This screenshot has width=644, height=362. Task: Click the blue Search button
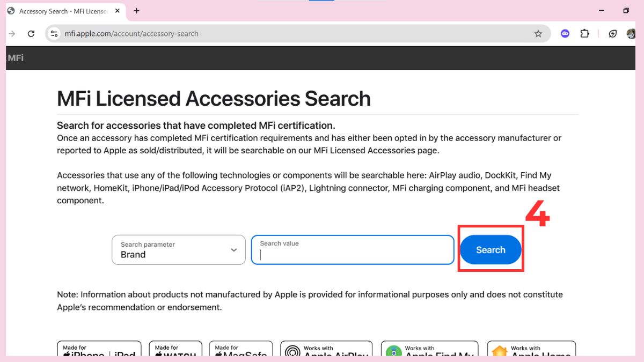click(490, 249)
